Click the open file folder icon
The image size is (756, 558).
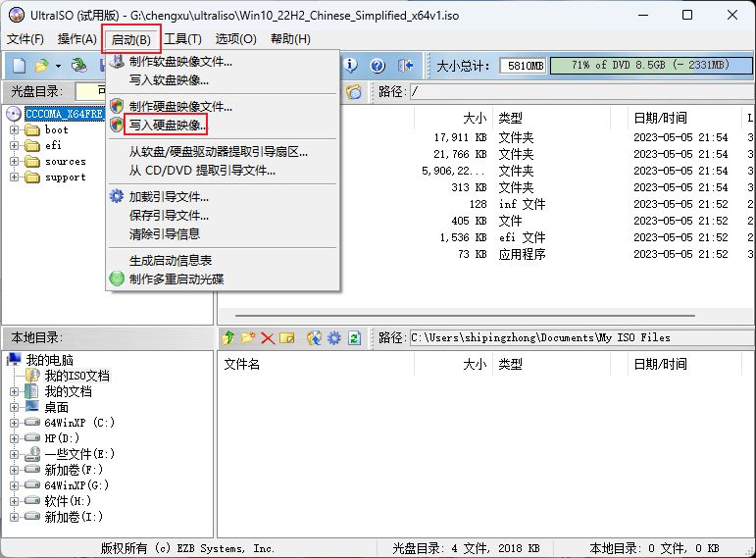41,66
